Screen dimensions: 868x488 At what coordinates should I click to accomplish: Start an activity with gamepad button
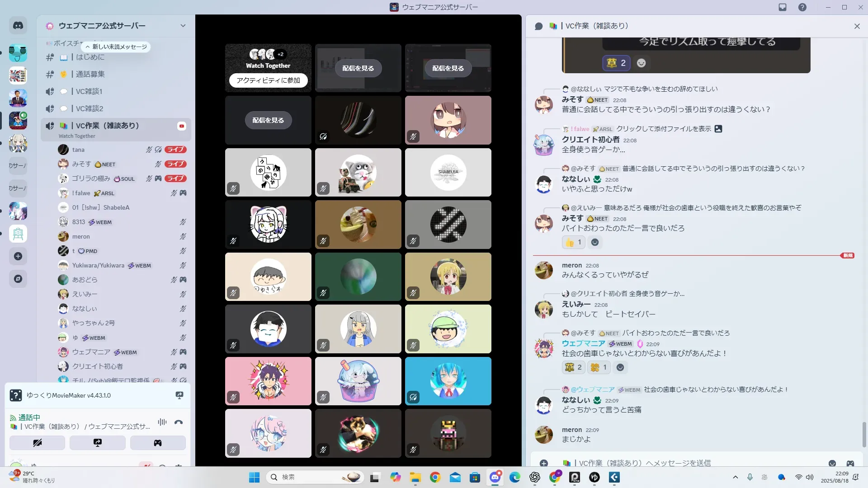tap(157, 443)
